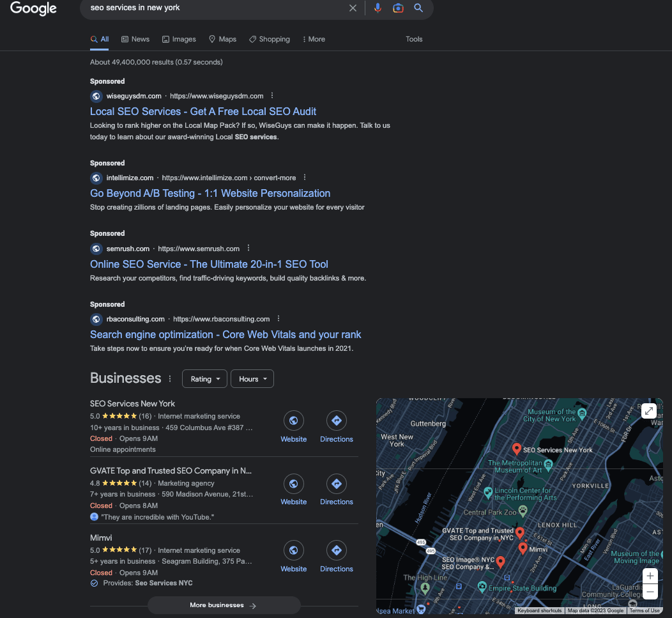Open search by image camera icon
This screenshot has height=618, width=672.
tap(398, 8)
